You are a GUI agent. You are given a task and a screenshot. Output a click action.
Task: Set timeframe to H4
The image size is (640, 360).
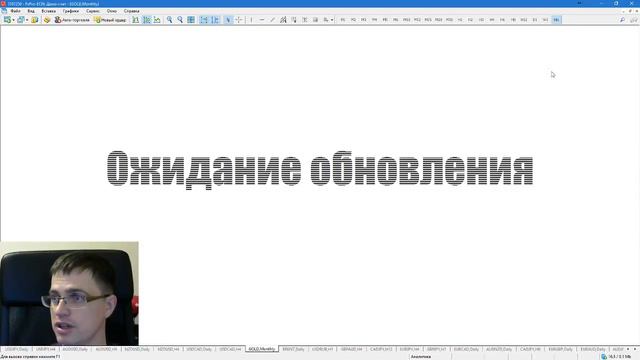(x=492, y=20)
